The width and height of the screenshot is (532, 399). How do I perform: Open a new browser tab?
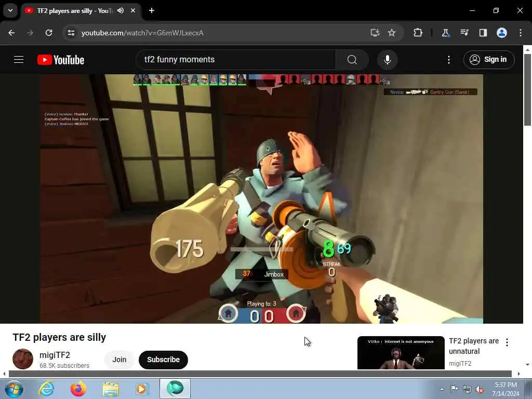(x=152, y=10)
